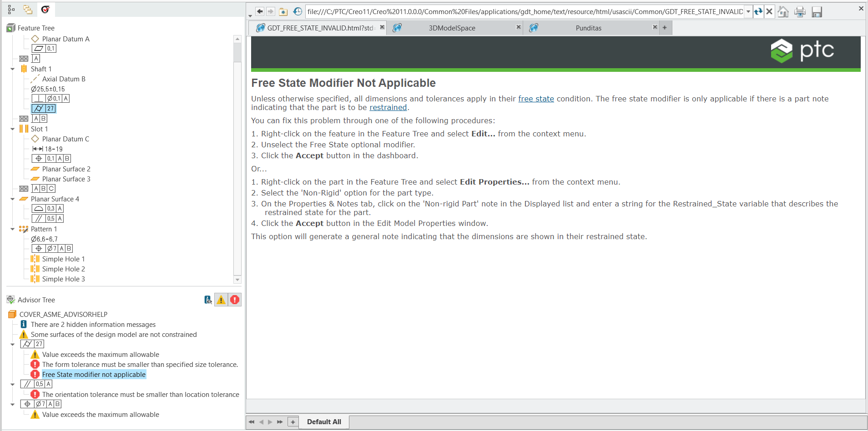Viewport: 868px width, 431px height.
Task: Select the flatness 0.1 tolerance frame
Action: [44, 48]
